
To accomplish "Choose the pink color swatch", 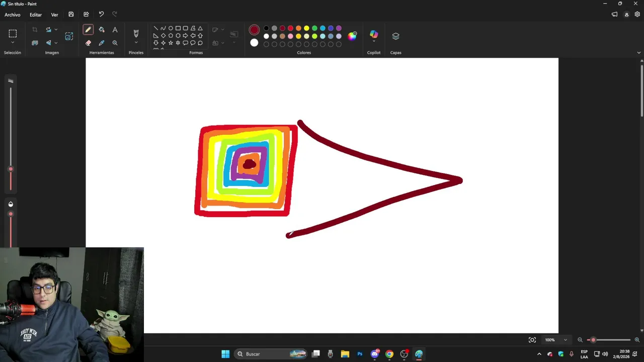I will [x=290, y=36].
